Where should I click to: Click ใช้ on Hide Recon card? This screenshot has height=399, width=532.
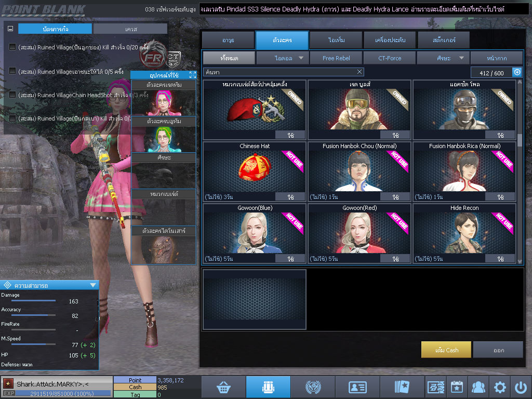tap(500, 259)
